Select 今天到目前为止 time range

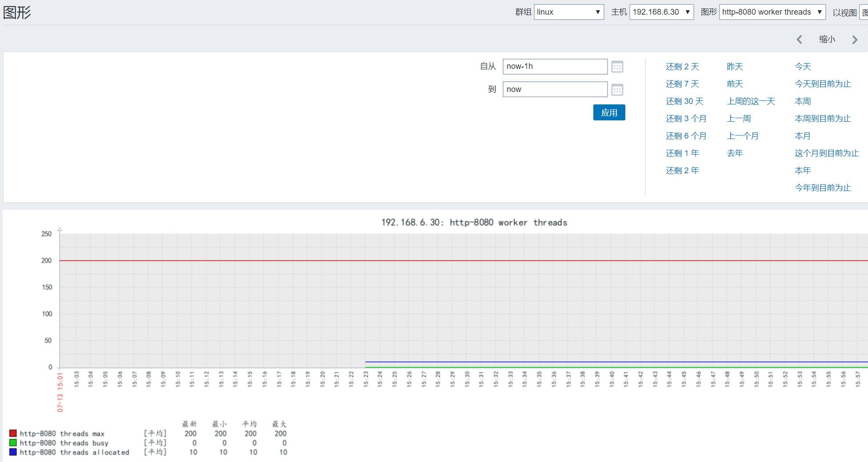(x=823, y=84)
